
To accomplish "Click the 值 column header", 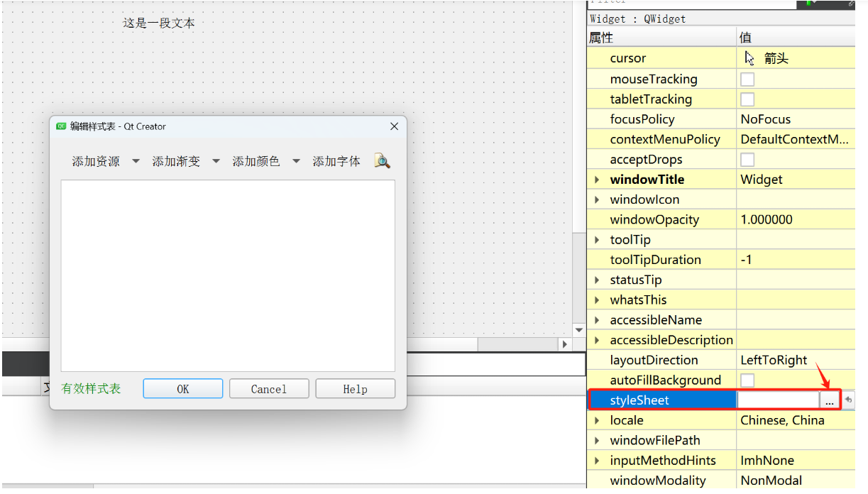I will click(x=745, y=38).
